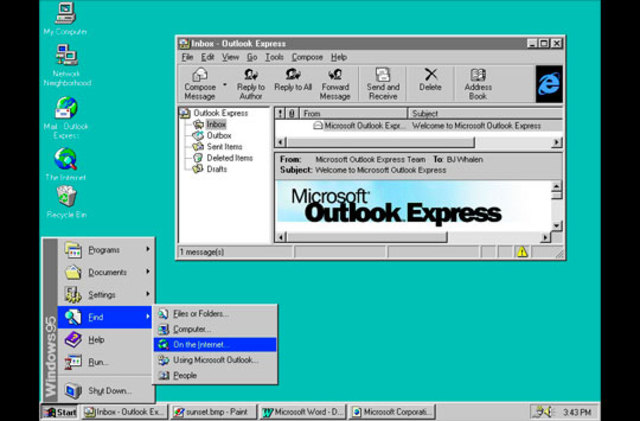Open the View menu
Viewport: 640px width, 421px height.
click(x=230, y=57)
